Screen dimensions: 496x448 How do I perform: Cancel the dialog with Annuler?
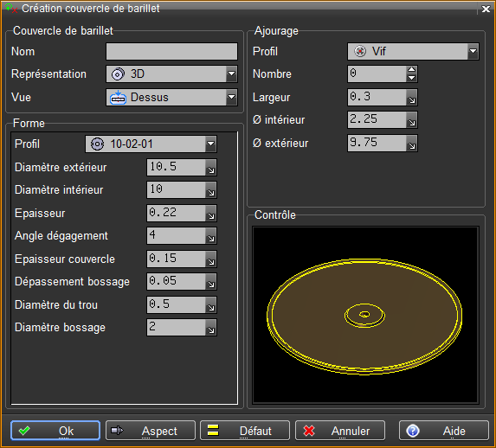point(340,431)
